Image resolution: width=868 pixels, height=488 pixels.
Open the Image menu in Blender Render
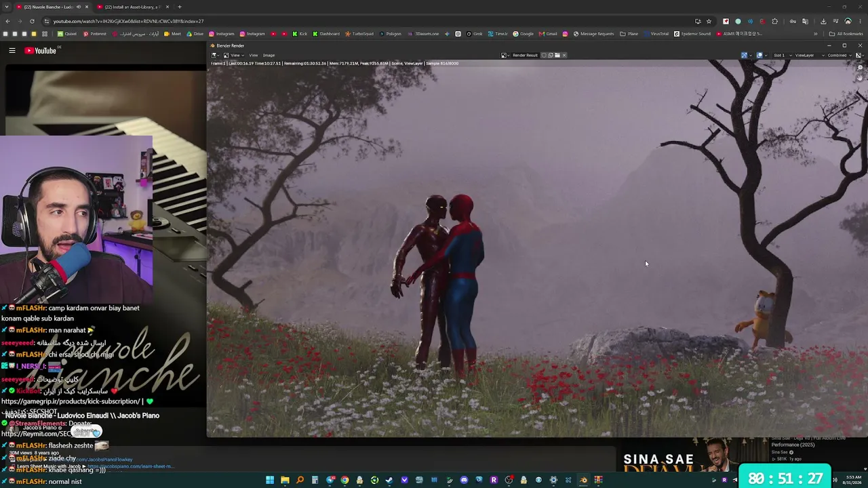tap(269, 55)
